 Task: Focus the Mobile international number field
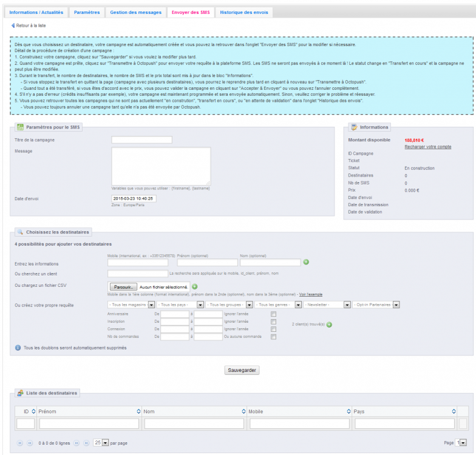click(138, 262)
